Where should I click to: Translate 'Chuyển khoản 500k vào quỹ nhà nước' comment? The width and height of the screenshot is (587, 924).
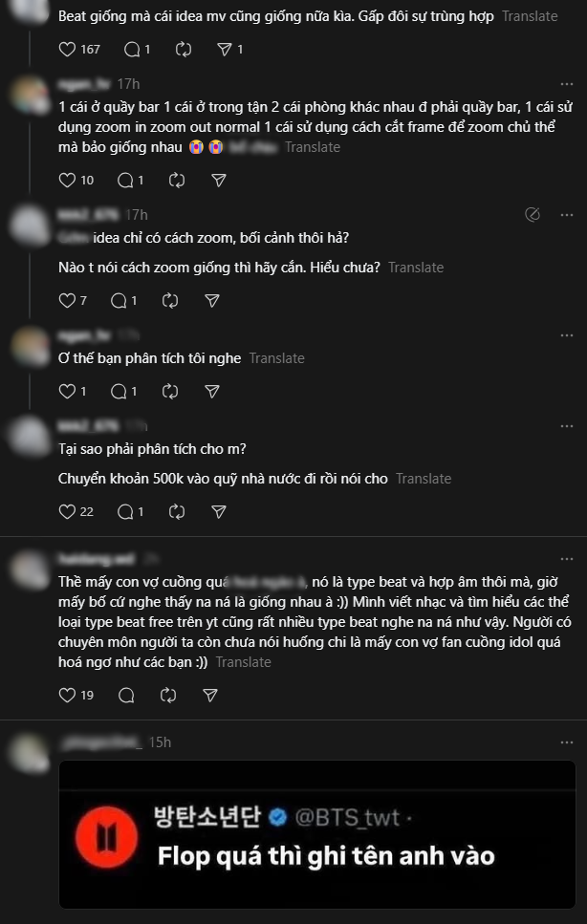[424, 479]
